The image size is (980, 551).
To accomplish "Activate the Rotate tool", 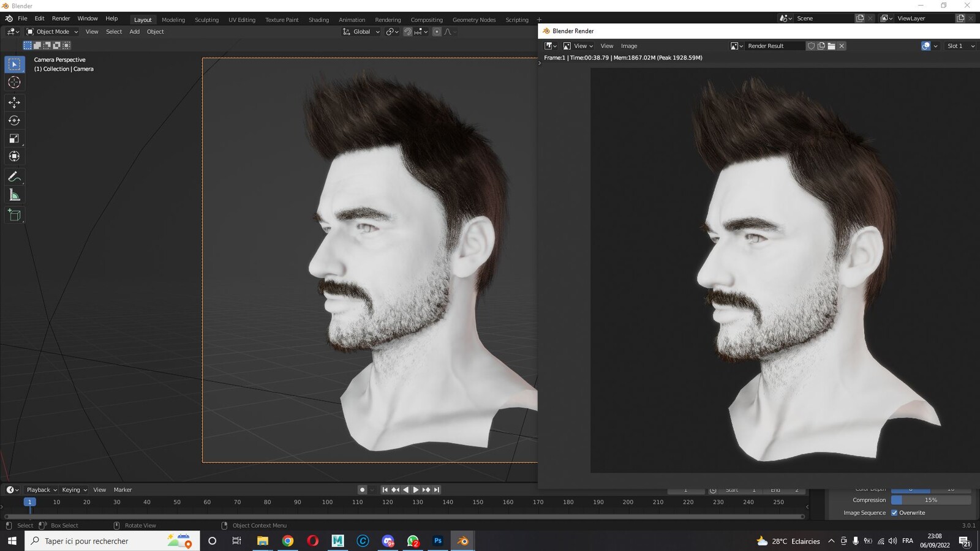I will [x=14, y=121].
